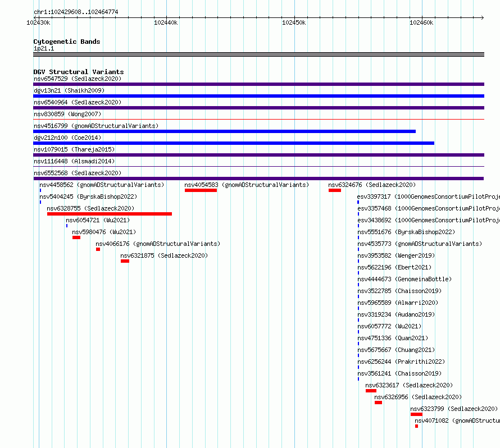The height and width of the screenshot is (448, 500).
Task: Select nsv3522785 (Chaisson2019) label
Action: coord(399,291)
